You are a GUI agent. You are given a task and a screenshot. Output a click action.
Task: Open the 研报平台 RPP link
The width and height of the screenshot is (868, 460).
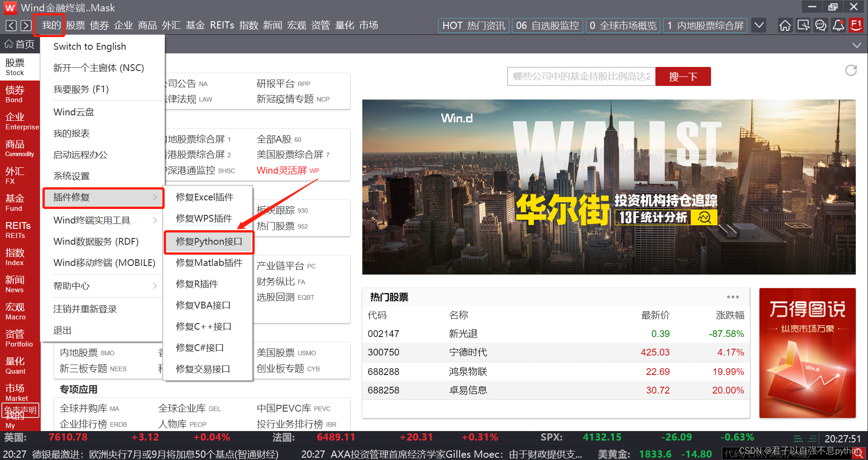coord(283,84)
